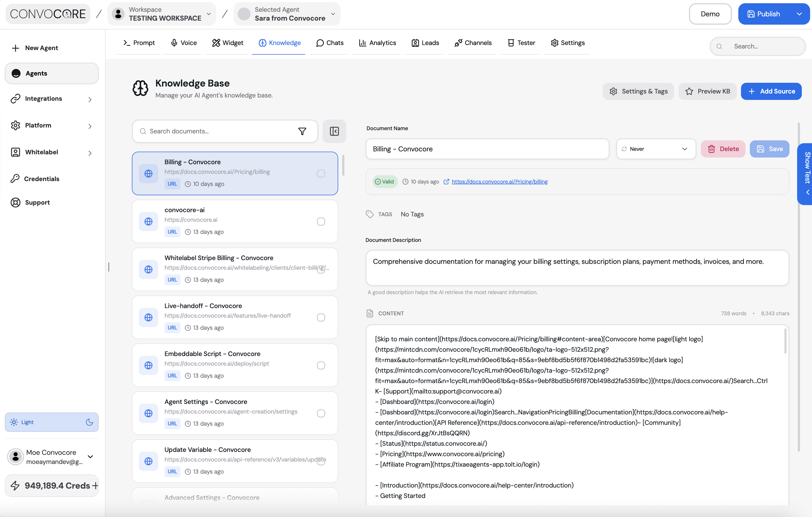Click the globe icon of Billing - Convocore

148,173
